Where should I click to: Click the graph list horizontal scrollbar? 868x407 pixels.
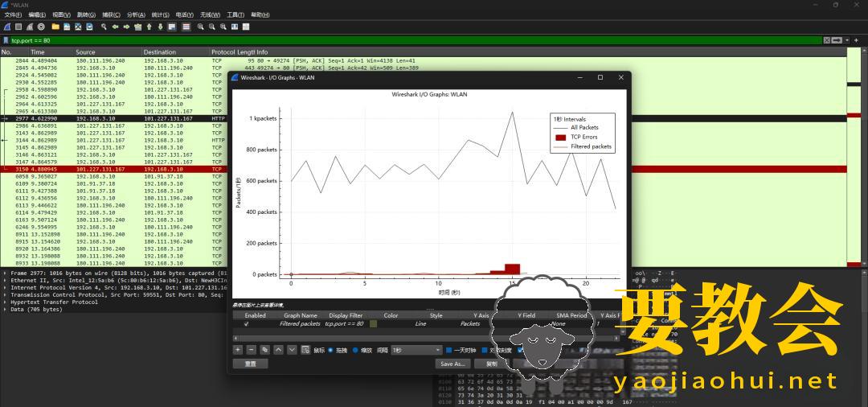click(425, 338)
